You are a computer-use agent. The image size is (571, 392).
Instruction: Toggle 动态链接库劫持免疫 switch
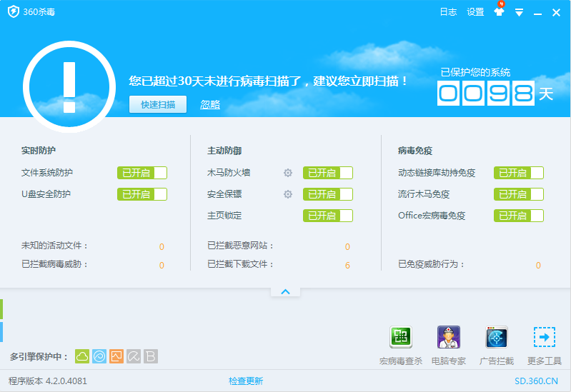click(x=519, y=173)
